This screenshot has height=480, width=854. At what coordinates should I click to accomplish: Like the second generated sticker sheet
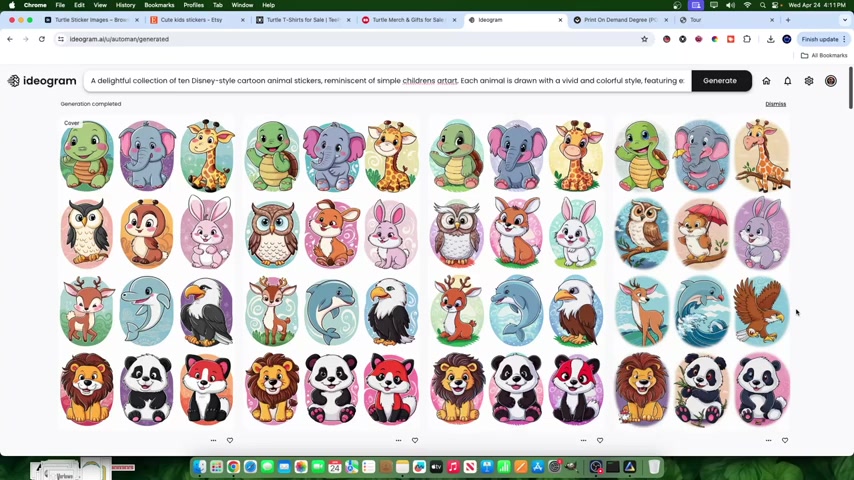[415, 440]
